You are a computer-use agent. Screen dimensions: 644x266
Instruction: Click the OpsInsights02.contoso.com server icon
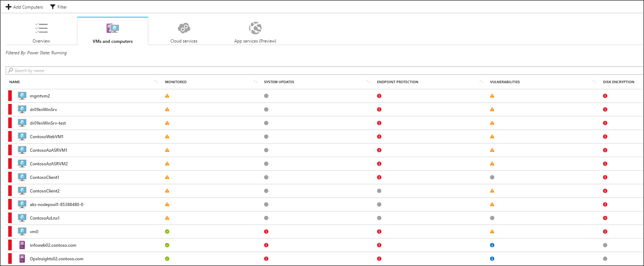pyautogui.click(x=22, y=259)
